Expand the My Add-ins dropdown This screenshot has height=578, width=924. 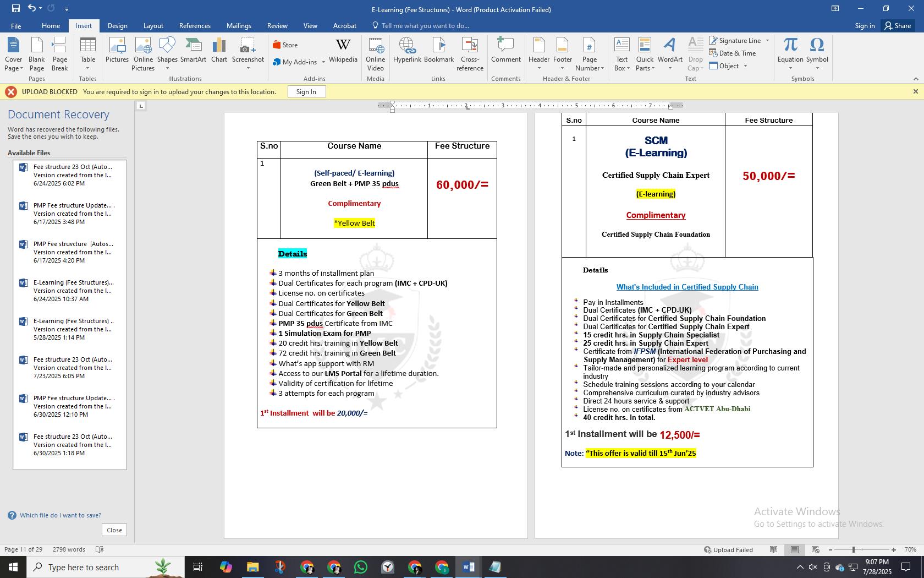323,62
